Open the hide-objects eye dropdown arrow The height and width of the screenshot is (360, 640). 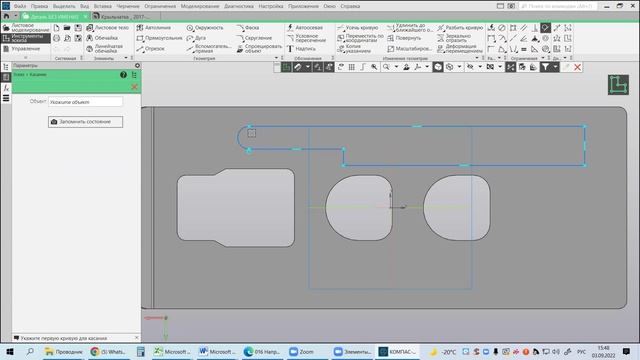(480, 67)
